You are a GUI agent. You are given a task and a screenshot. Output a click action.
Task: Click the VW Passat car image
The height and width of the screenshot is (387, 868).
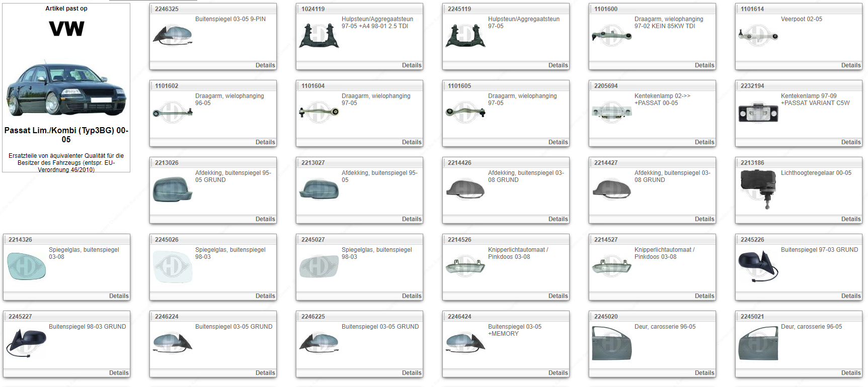pos(66,89)
